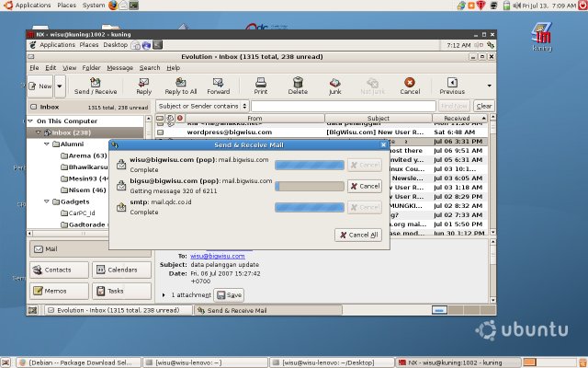Open Firefox from the top panel
588x368 pixels.
(x=112, y=6)
